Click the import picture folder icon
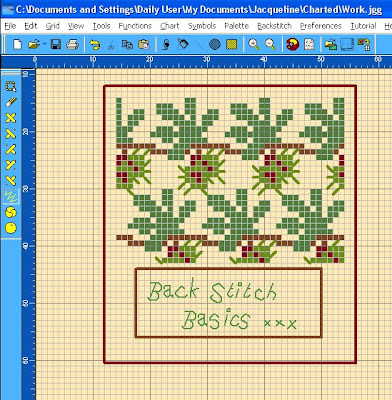The height and width of the screenshot is (400, 392). (x=331, y=44)
